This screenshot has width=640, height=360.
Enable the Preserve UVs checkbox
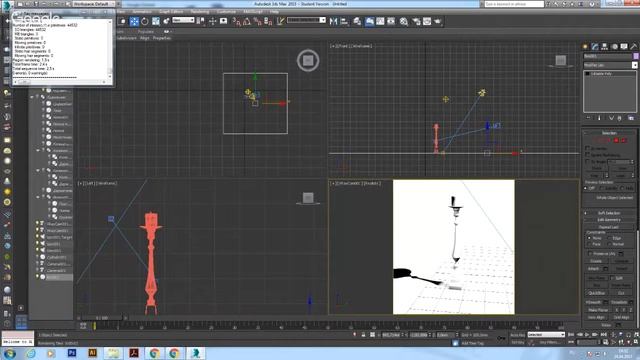[x=590, y=254]
